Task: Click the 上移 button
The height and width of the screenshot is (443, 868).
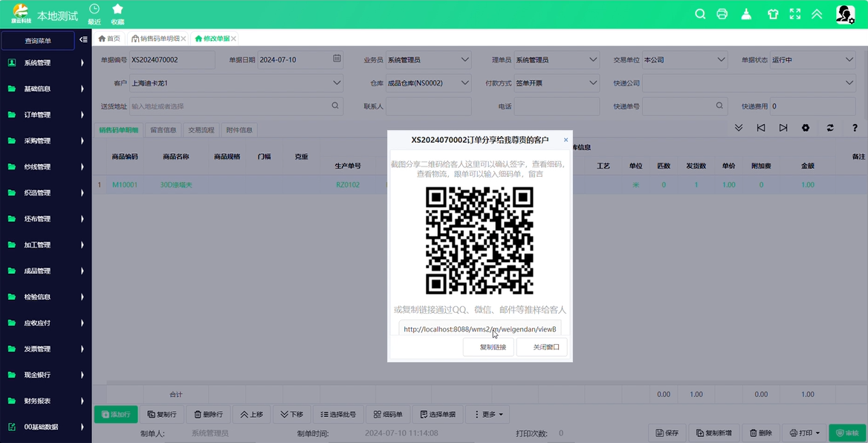Action: (x=251, y=414)
